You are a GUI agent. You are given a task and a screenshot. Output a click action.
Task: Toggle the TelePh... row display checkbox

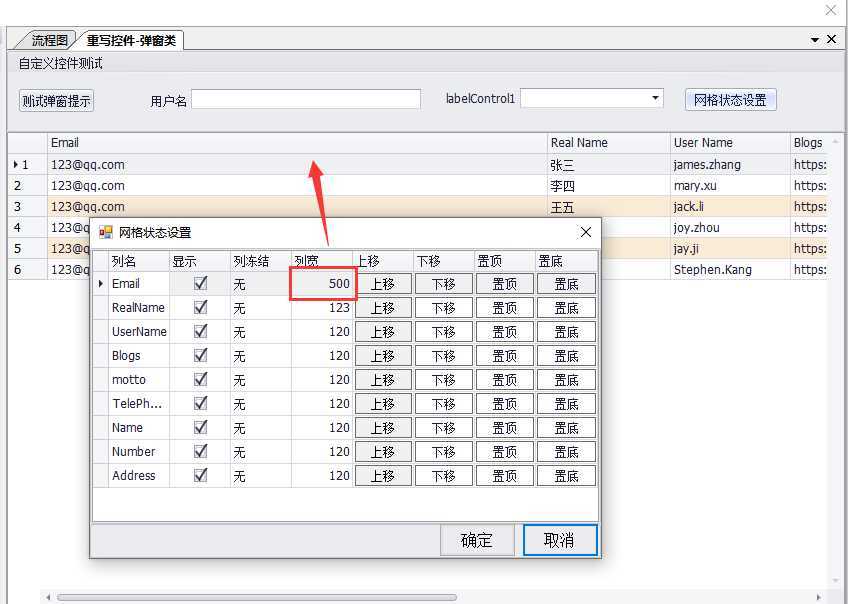(x=201, y=403)
